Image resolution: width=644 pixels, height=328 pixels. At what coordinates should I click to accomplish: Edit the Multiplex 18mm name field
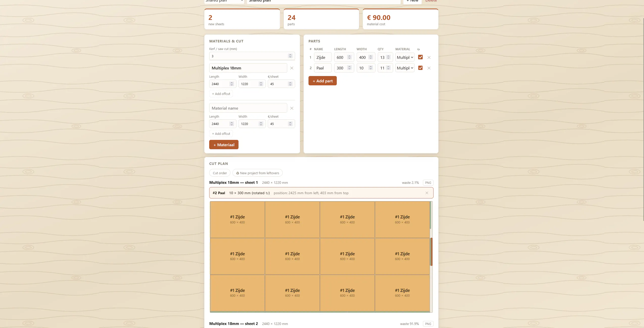coord(248,68)
